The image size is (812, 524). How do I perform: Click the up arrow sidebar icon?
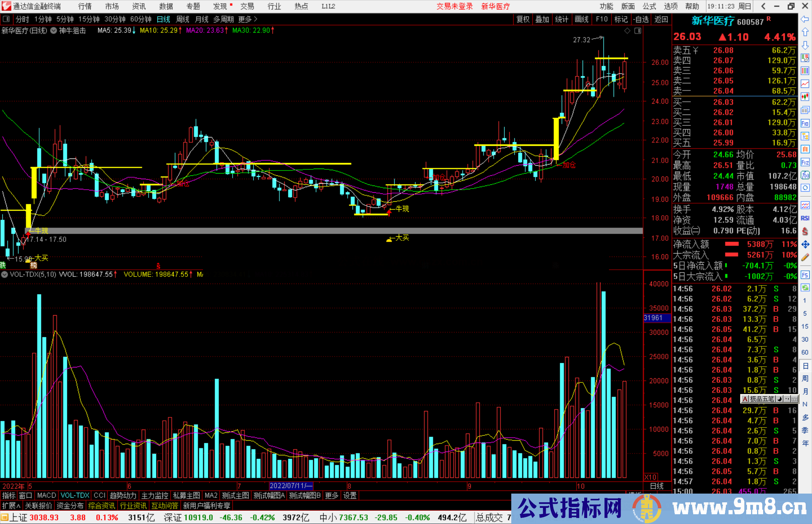pos(805,32)
